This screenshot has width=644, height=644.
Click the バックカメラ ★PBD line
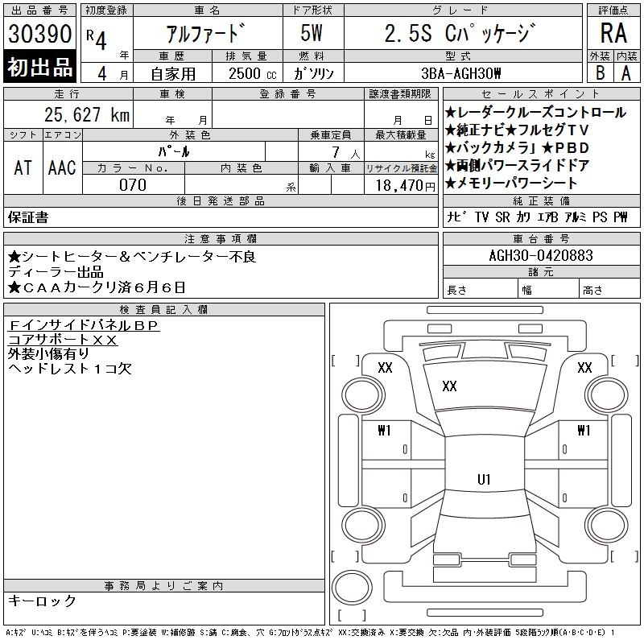coord(517,148)
